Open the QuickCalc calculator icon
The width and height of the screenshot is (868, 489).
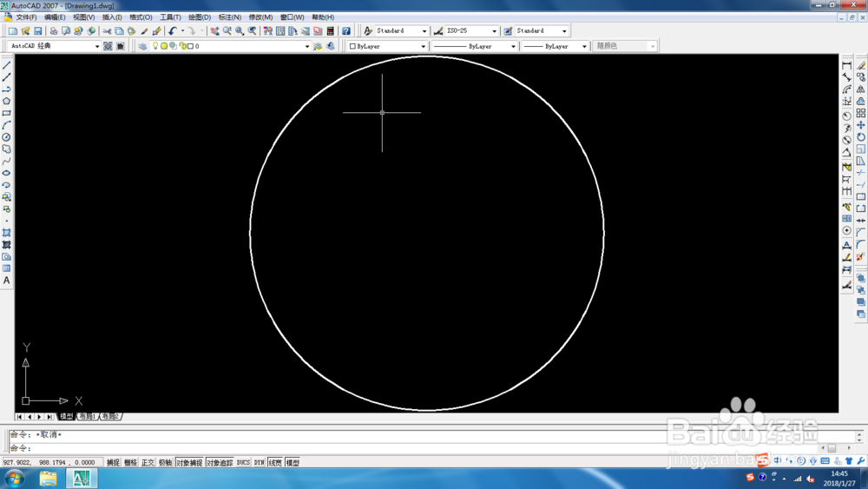point(331,31)
